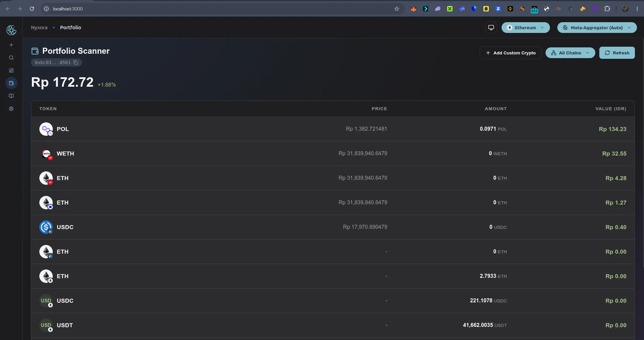
Task: Click the plus icon in sidebar
Action: tap(11, 45)
